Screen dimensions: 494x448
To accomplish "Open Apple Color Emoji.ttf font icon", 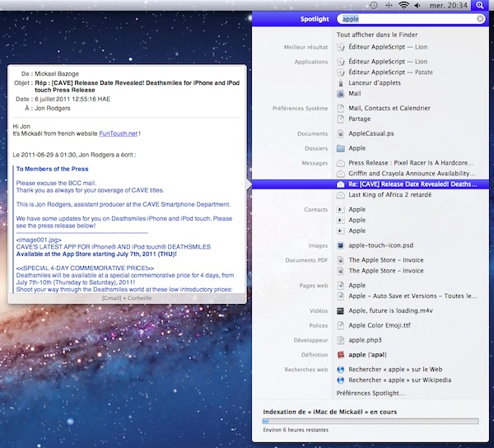I will (341, 325).
